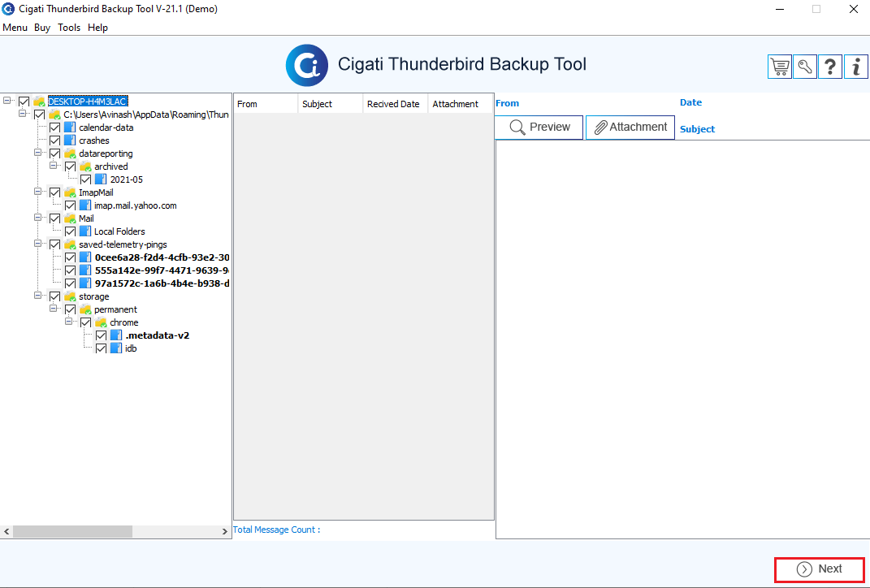Click the ImapMail folder icon
Viewport: 870px width, 588px height.
click(x=70, y=192)
